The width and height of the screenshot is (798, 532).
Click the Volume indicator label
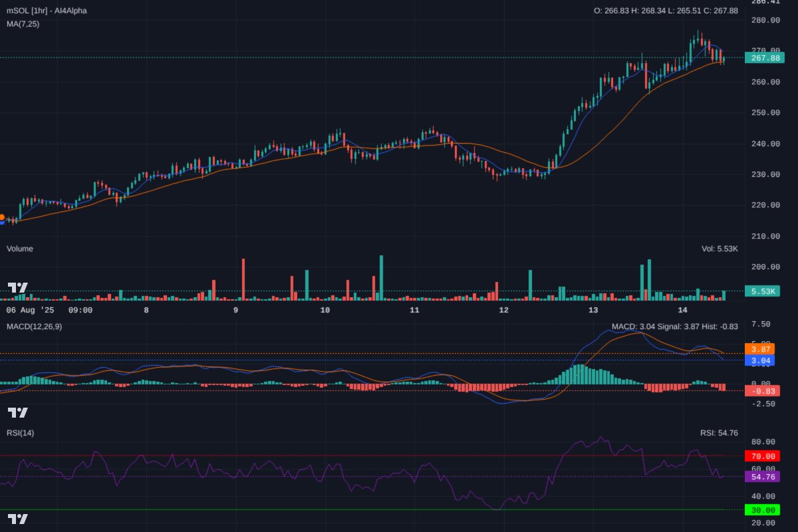(x=20, y=248)
